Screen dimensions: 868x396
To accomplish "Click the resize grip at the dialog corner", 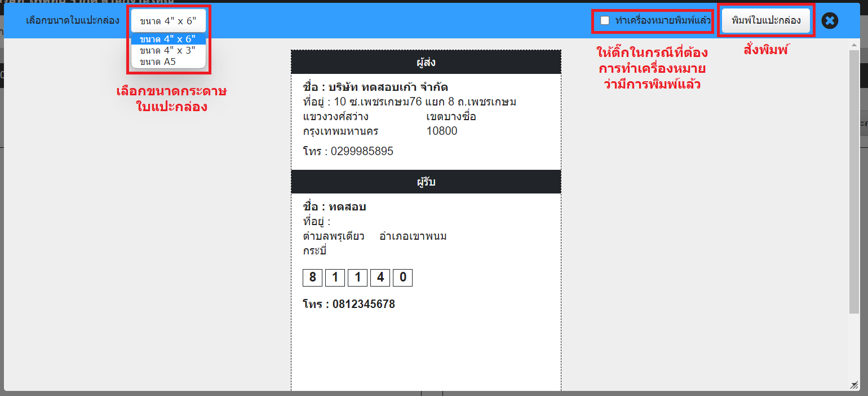I will click(854, 384).
